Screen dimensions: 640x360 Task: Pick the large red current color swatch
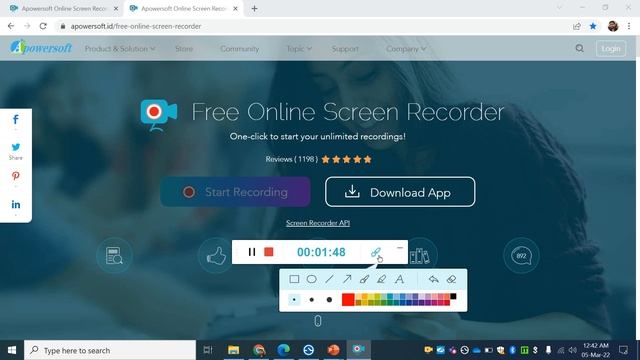(x=348, y=300)
